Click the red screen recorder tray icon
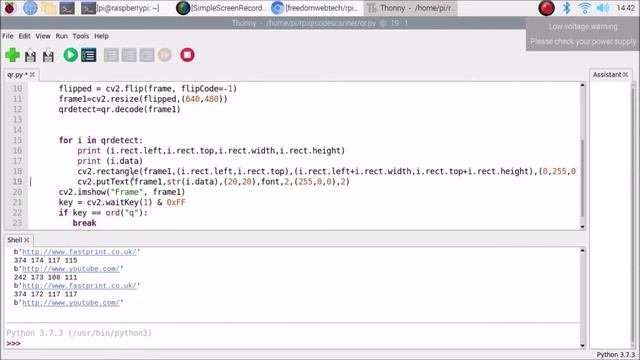 coord(546,8)
